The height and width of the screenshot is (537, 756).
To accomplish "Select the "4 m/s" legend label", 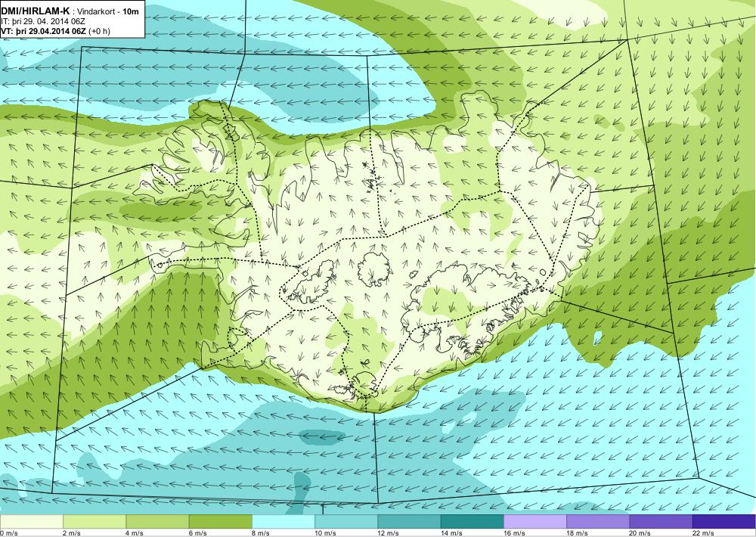I will point(135,533).
